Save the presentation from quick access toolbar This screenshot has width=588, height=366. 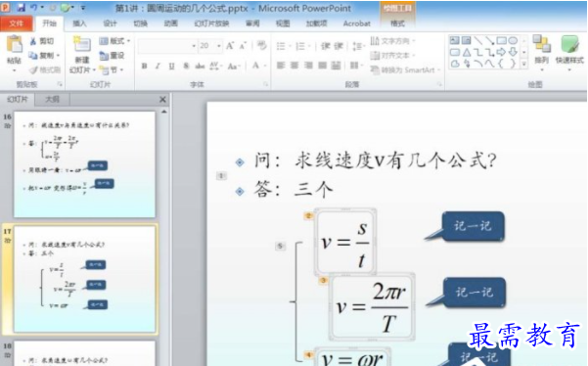coord(21,8)
